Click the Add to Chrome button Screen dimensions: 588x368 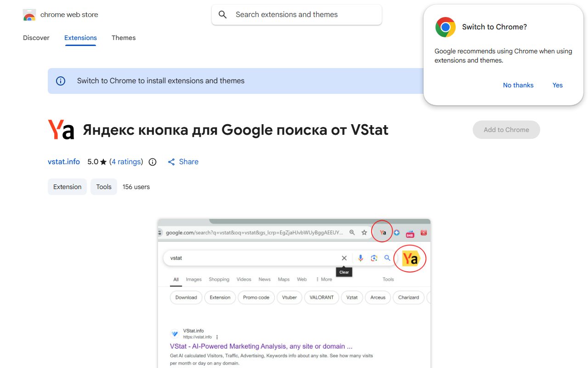click(506, 130)
